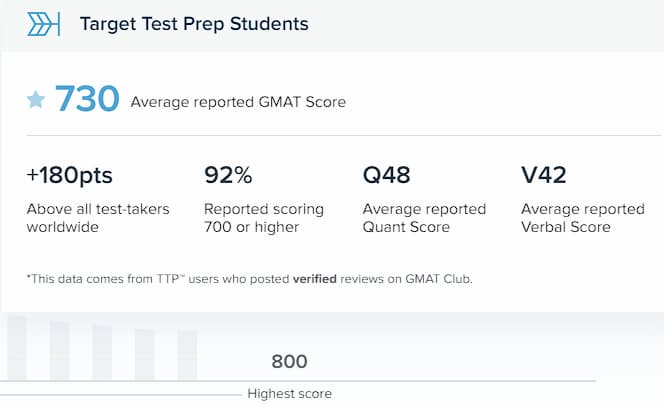
Task: Click the 730 average GMAT score number
Action: (x=87, y=99)
